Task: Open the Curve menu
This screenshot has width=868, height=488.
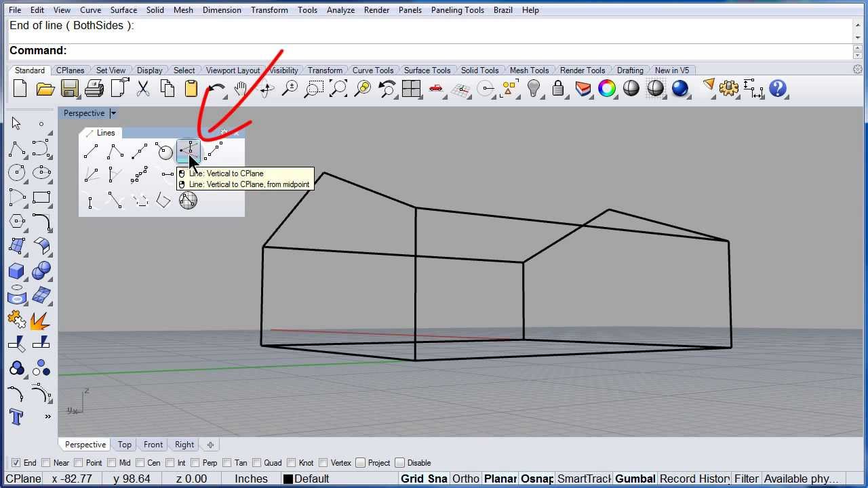Action: [x=90, y=10]
